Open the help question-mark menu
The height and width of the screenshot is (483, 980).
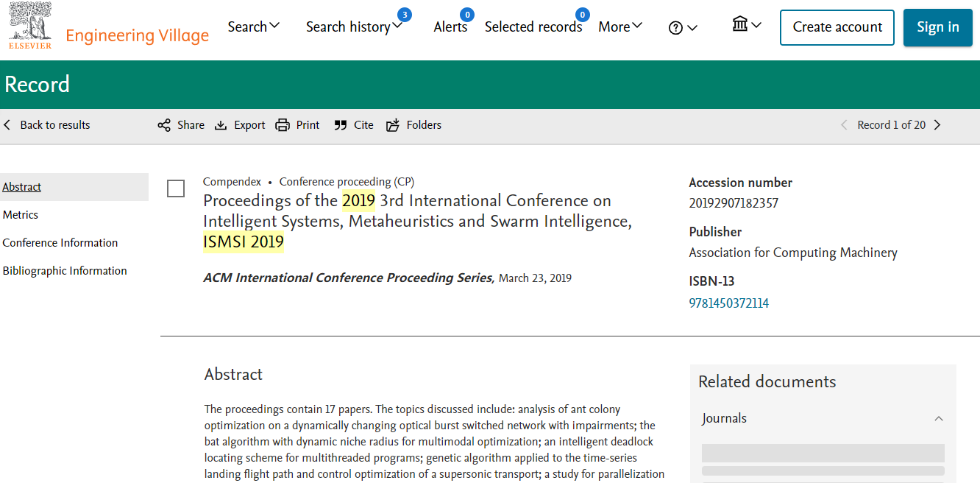tap(683, 27)
